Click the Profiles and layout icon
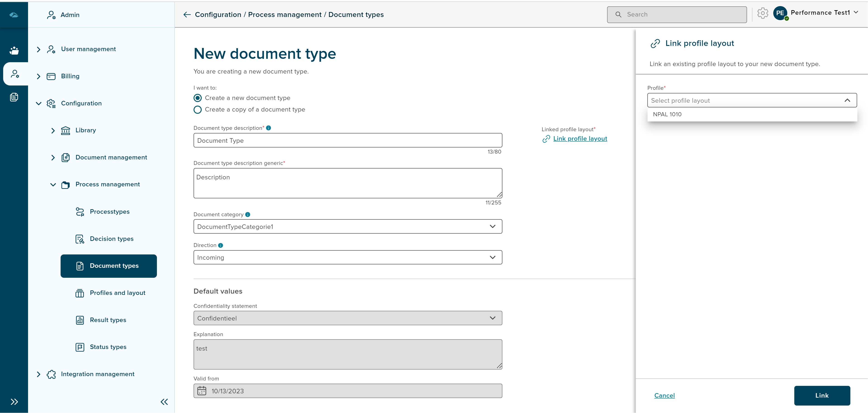The width and height of the screenshot is (868, 413). tap(80, 293)
